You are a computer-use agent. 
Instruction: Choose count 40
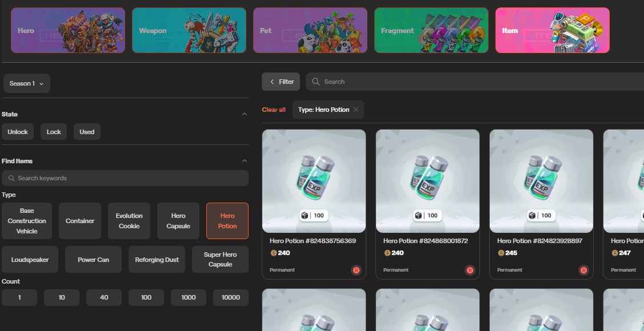[104, 297]
